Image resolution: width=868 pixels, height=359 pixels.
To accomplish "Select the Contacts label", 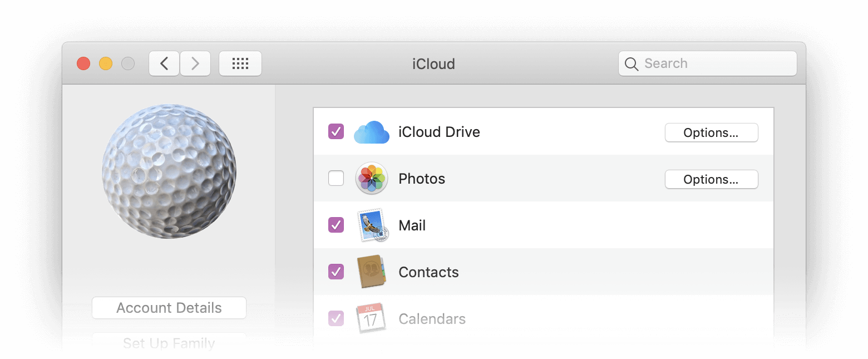I will click(428, 272).
